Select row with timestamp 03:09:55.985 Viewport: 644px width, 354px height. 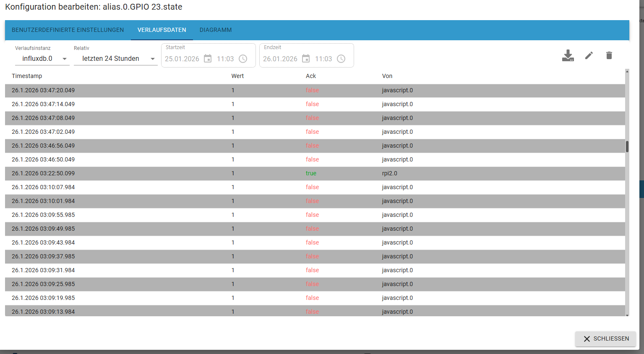click(x=315, y=215)
